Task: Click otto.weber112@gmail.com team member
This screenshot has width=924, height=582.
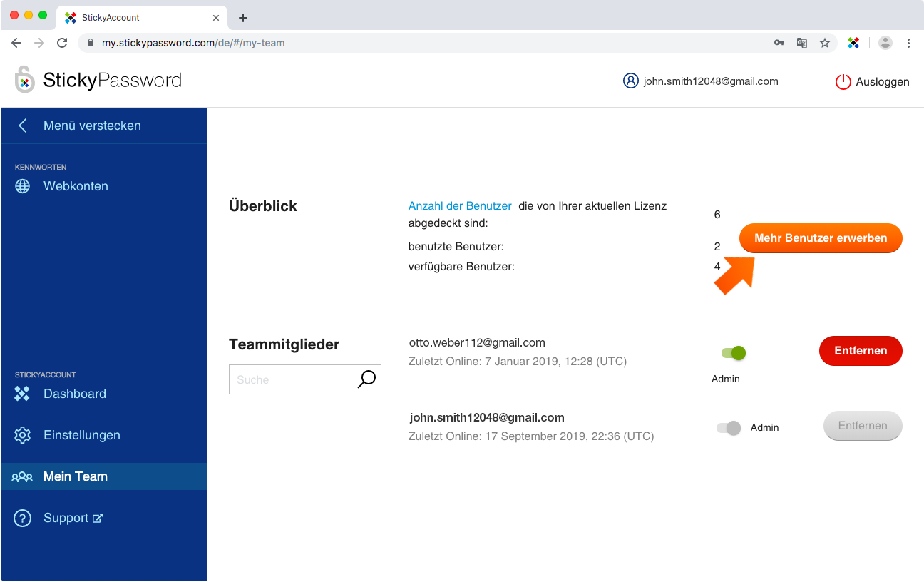Action: click(477, 343)
